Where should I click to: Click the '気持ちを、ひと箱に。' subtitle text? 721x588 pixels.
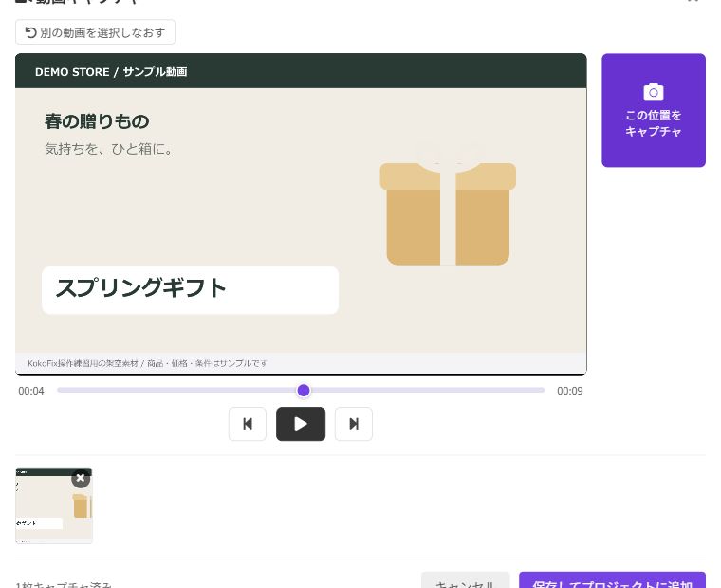pyautogui.click(x=108, y=149)
